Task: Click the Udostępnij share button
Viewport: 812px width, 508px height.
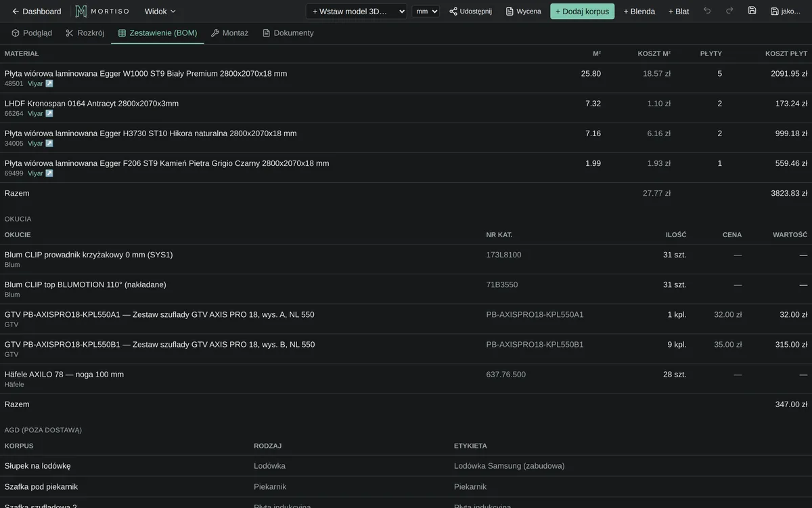Action: [x=470, y=12]
